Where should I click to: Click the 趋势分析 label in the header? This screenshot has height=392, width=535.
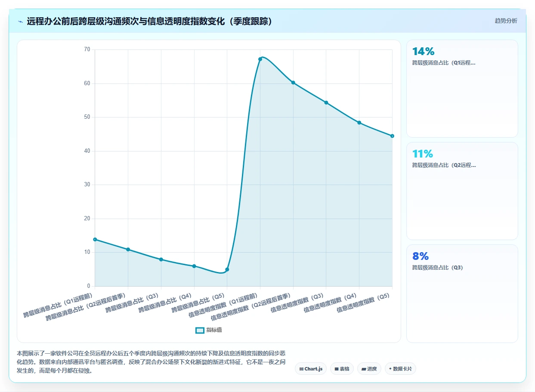[506, 21]
